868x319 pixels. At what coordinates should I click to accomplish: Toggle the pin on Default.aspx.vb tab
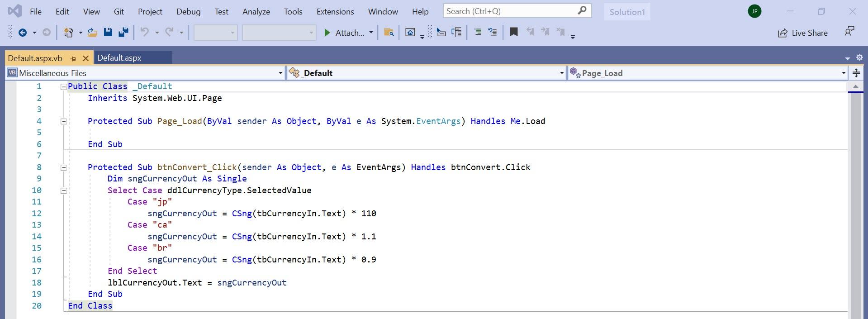click(73, 58)
